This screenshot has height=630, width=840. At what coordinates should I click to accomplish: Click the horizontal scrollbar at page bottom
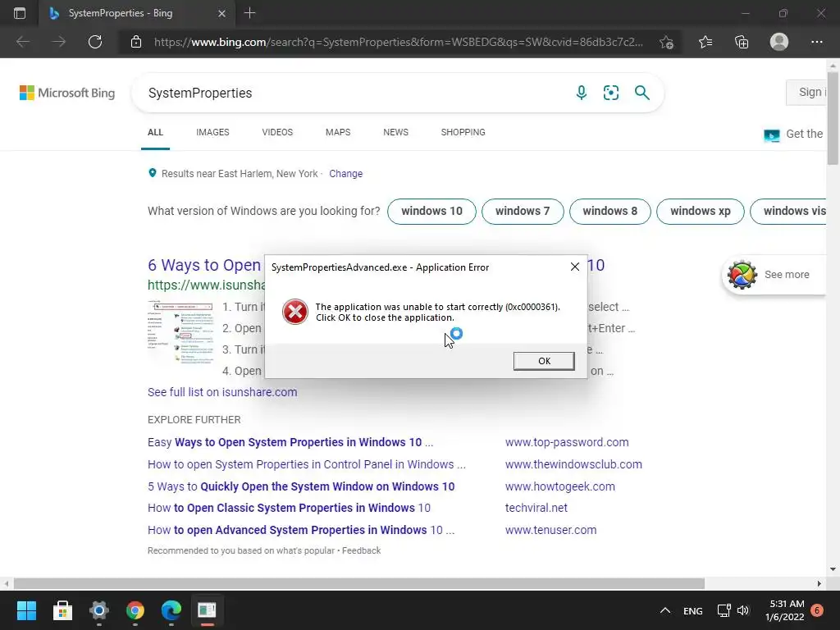tap(359, 583)
